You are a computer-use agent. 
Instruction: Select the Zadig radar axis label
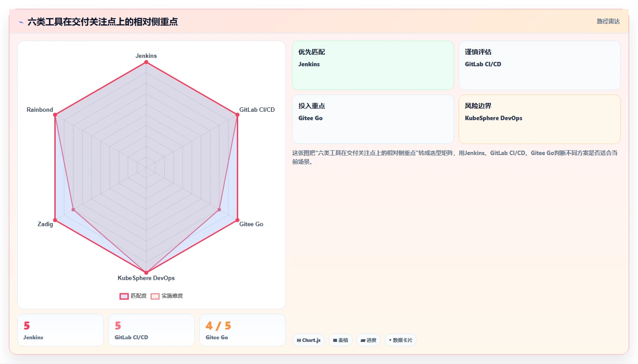(x=46, y=224)
